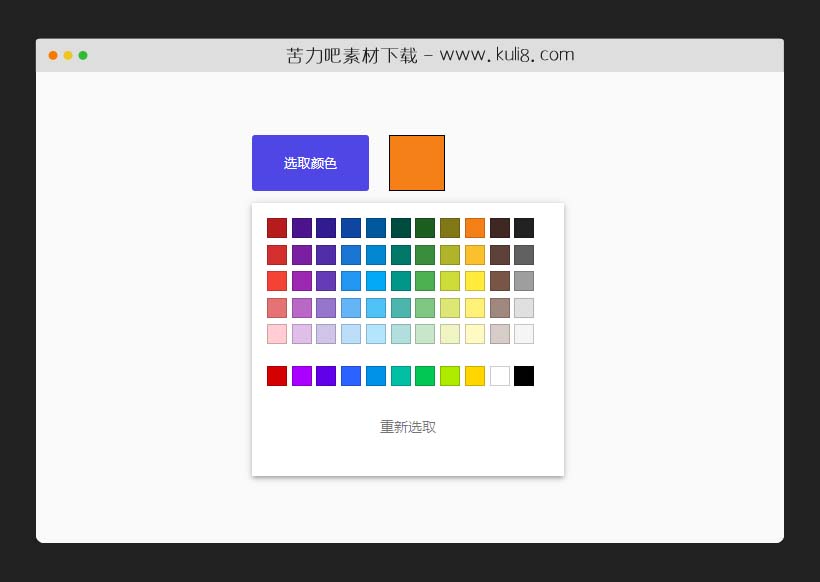Click the orange traffic light dot
820x582 pixels.
52,55
